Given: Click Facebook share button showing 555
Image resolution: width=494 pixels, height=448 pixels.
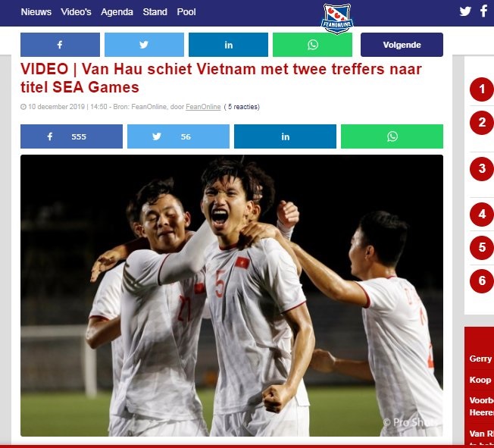Looking at the screenshot, I should coord(71,136).
